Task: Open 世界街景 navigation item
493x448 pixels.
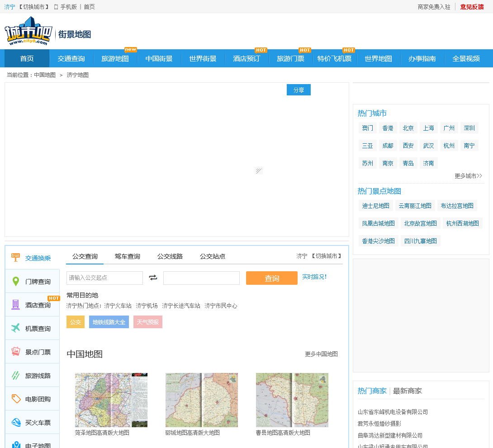Action: pos(203,58)
